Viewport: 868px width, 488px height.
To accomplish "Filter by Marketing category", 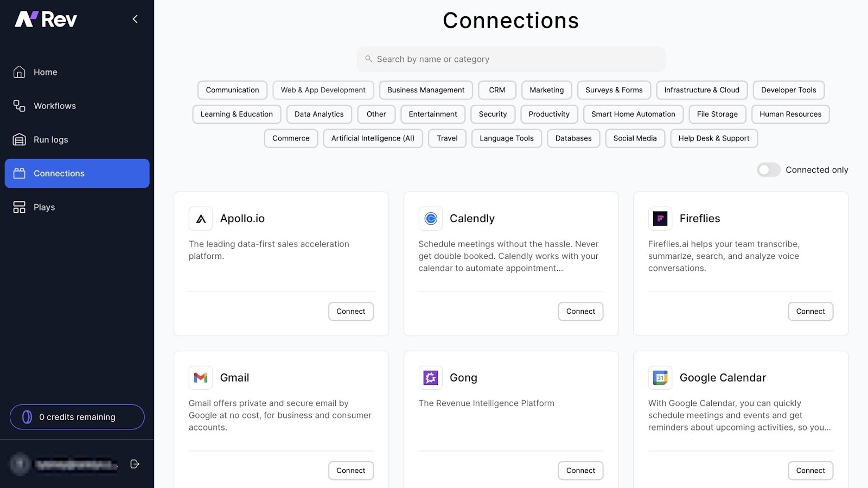I will point(547,90).
